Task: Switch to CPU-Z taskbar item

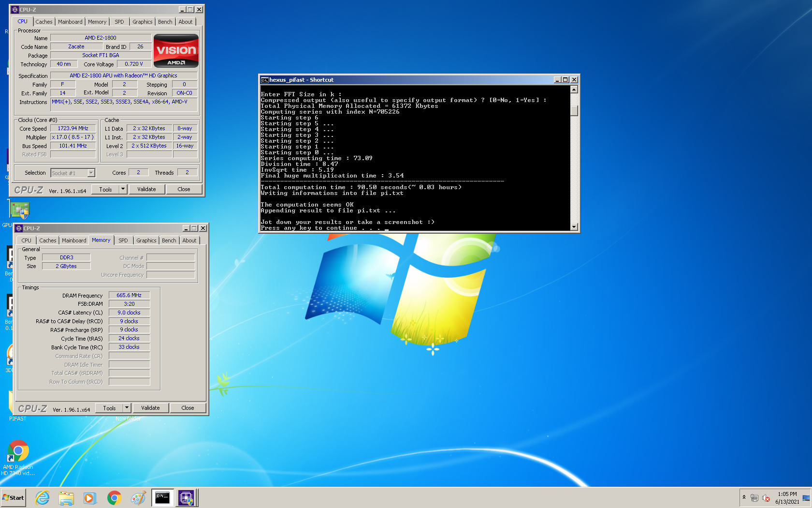Action: click(x=186, y=497)
